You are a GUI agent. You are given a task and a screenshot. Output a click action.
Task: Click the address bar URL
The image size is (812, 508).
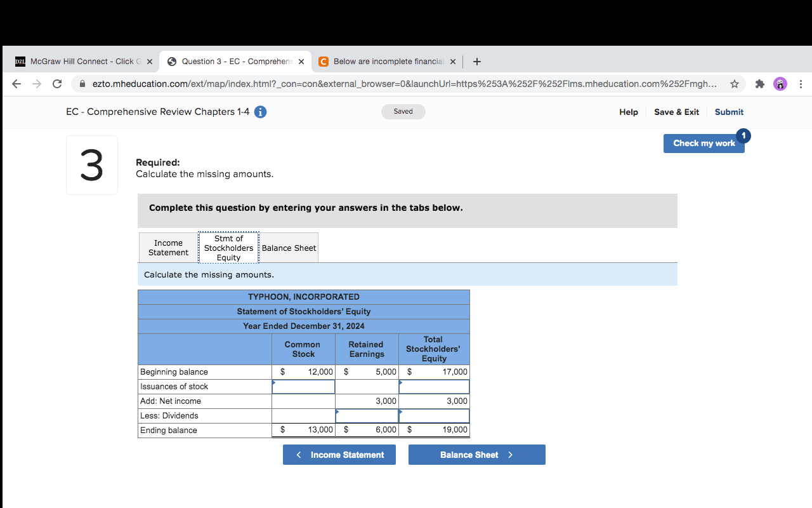pyautogui.click(x=406, y=84)
